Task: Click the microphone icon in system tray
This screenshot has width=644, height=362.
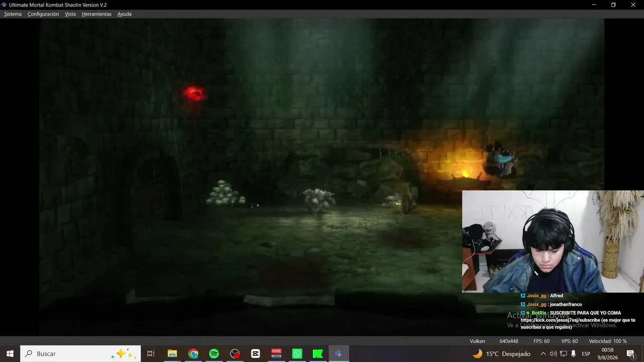Action: (x=573, y=354)
